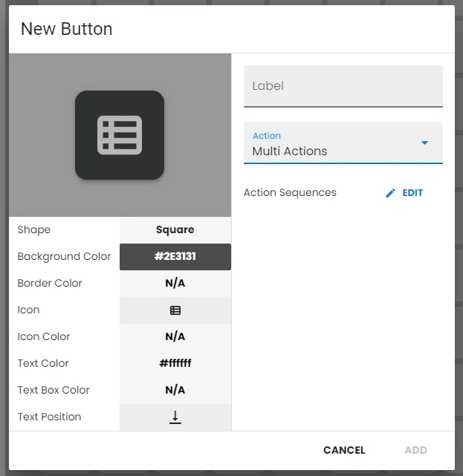Click the Shape label
Image resolution: width=463 pixels, height=476 pixels.
click(34, 229)
